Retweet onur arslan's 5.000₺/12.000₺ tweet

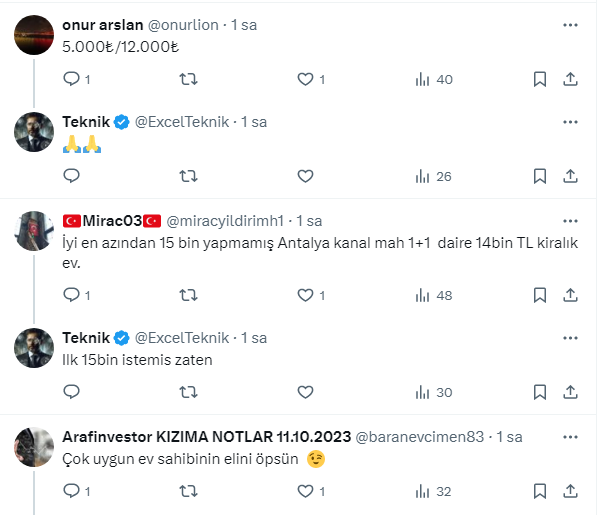pyautogui.click(x=187, y=79)
